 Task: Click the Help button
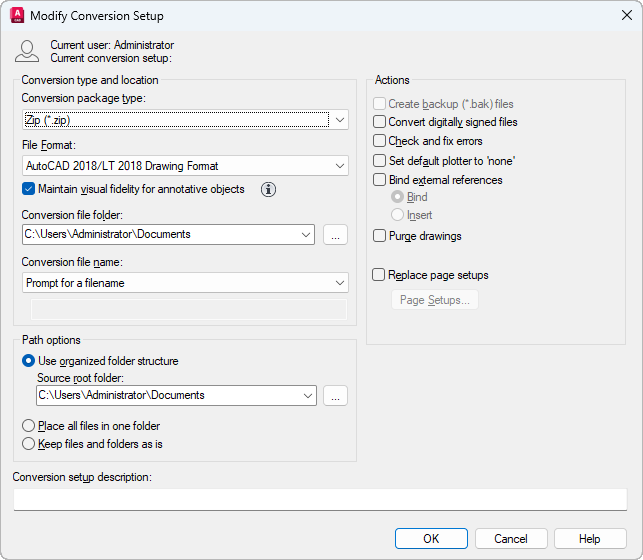click(590, 538)
